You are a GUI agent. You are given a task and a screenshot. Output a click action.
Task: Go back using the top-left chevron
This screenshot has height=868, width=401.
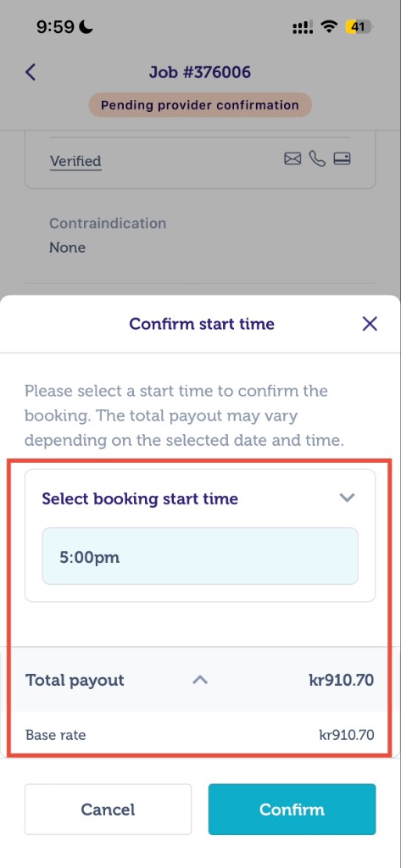[31, 72]
